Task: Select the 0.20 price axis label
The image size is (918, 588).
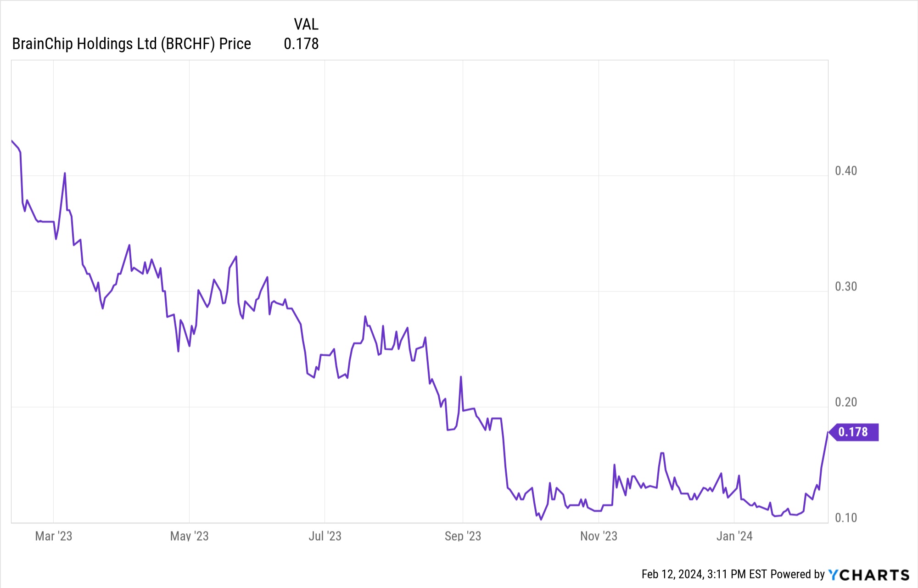Action: pos(846,402)
